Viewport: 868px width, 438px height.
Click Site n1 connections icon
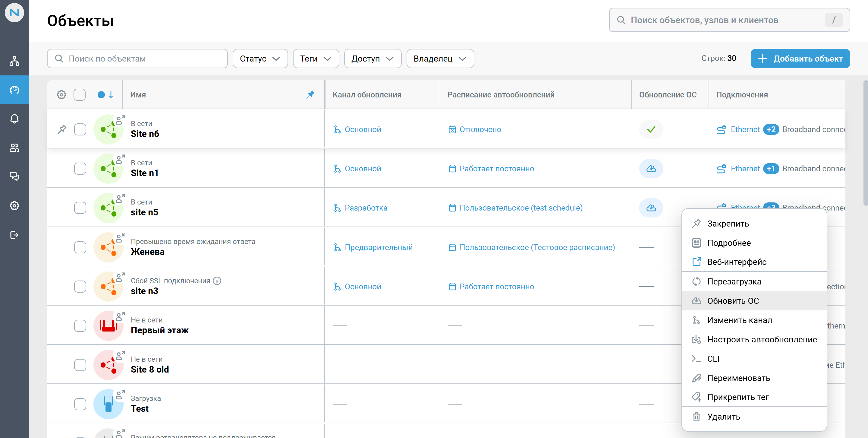click(x=721, y=169)
